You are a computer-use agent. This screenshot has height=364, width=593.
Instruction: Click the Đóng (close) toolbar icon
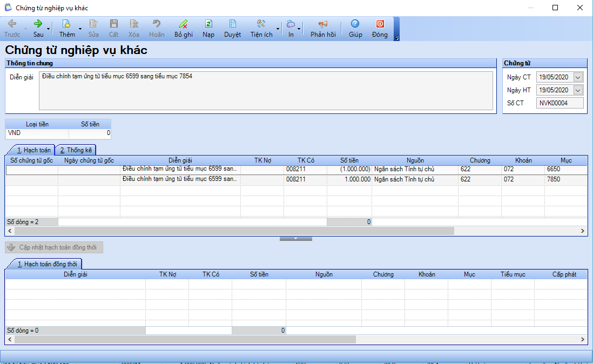(380, 24)
